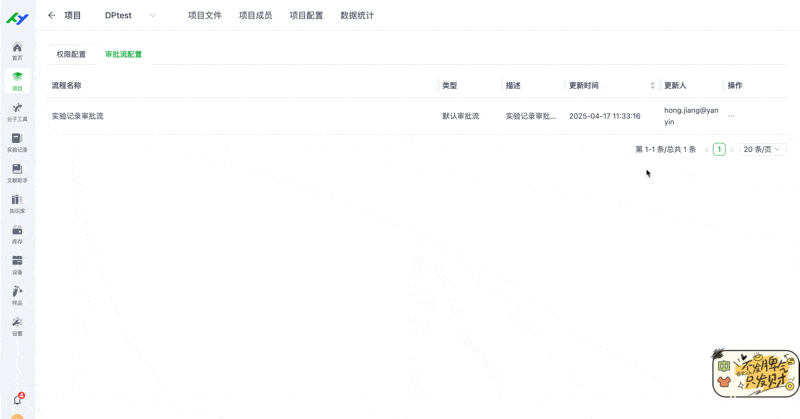Viewport: 800px width, 419px height.
Task: Open the 库存 inventory icon
Action: pos(17,234)
